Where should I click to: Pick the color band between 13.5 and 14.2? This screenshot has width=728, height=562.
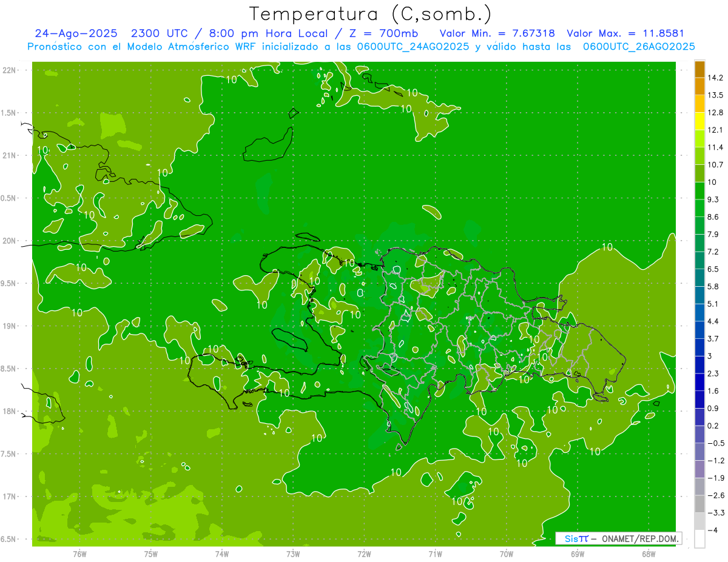[699, 86]
